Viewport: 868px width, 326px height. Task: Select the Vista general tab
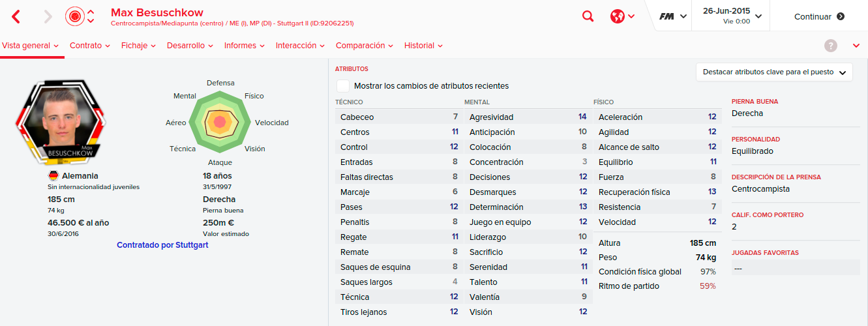pos(31,46)
